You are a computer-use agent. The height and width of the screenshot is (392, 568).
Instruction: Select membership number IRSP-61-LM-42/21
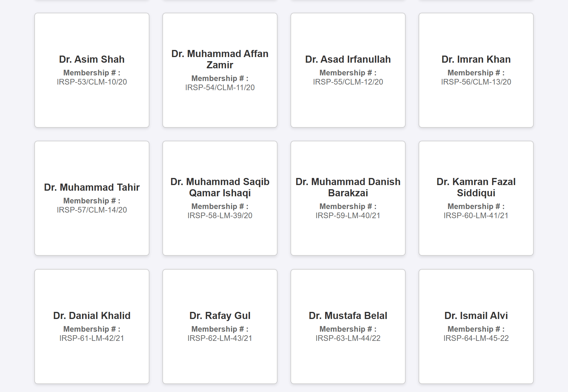point(92,338)
